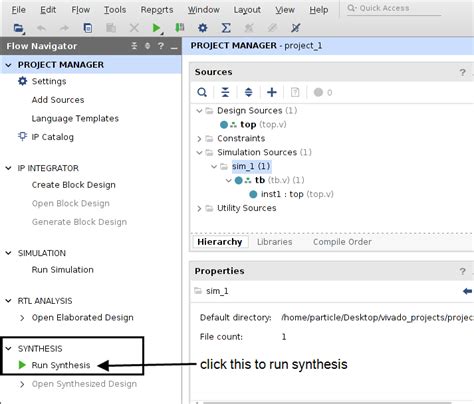Expand the Utility Sources folder

(x=199, y=208)
